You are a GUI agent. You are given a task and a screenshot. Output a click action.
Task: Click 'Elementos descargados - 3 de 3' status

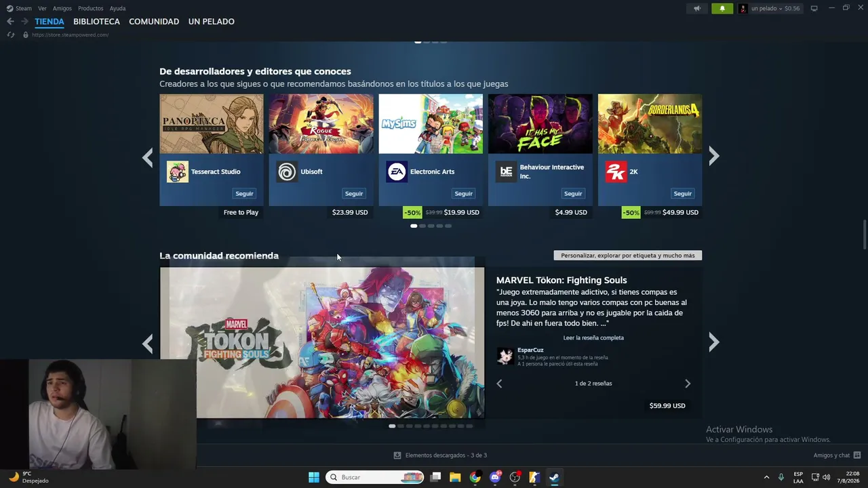coord(446,455)
